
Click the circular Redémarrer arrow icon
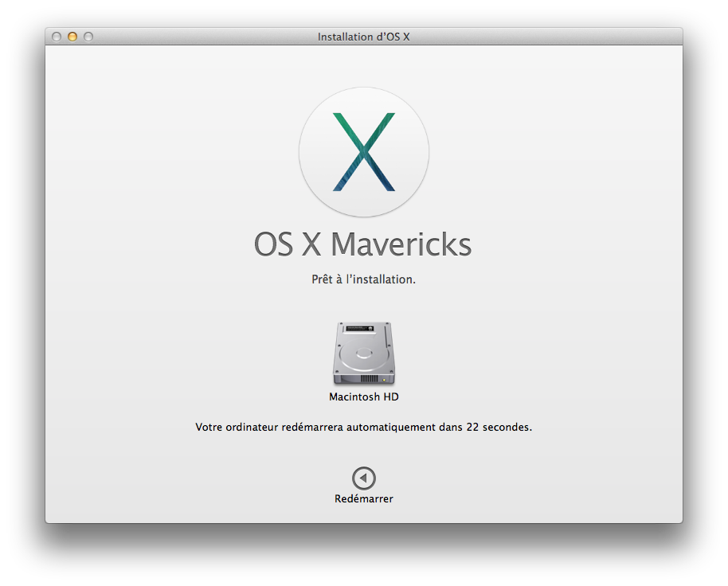coord(363,478)
